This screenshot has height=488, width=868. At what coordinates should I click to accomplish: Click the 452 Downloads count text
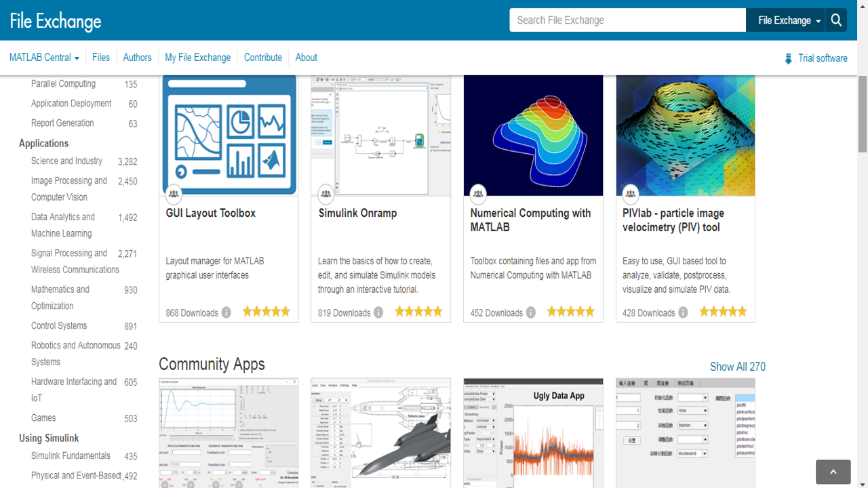496,313
